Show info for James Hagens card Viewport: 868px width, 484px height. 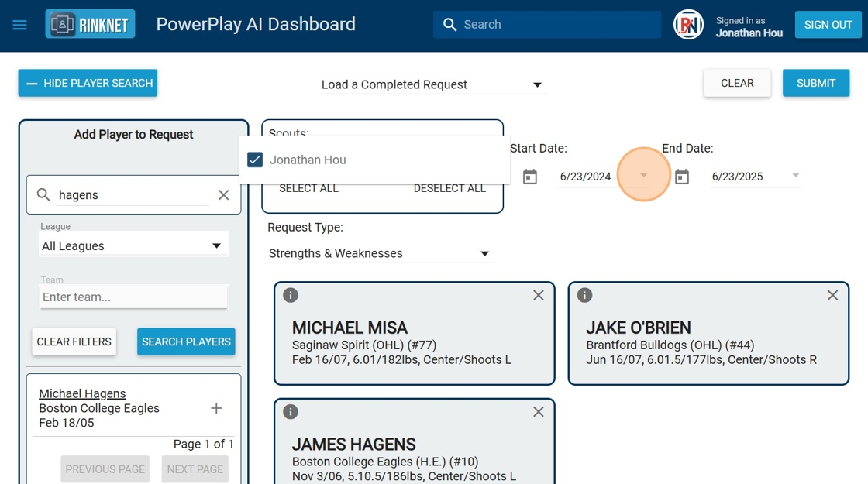click(x=291, y=412)
